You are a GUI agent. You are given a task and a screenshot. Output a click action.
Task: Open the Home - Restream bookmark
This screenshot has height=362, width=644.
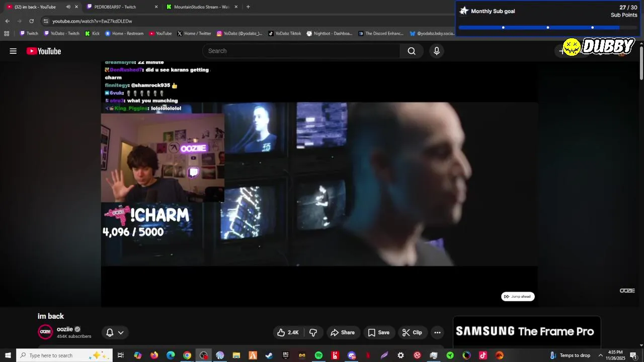(x=124, y=34)
